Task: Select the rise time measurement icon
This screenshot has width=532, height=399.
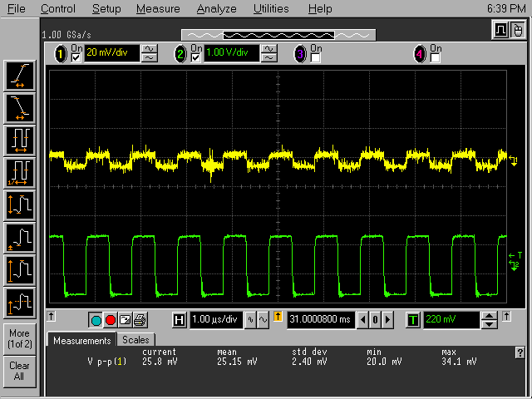Action: (x=19, y=76)
